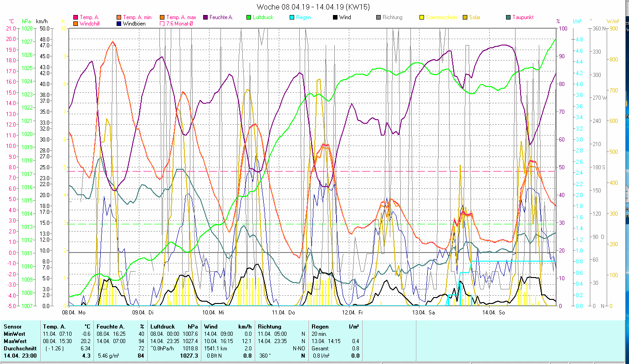This screenshot has width=629, height=364.
Task: Click the green Luftdruck legend swatch
Action: click(x=249, y=18)
